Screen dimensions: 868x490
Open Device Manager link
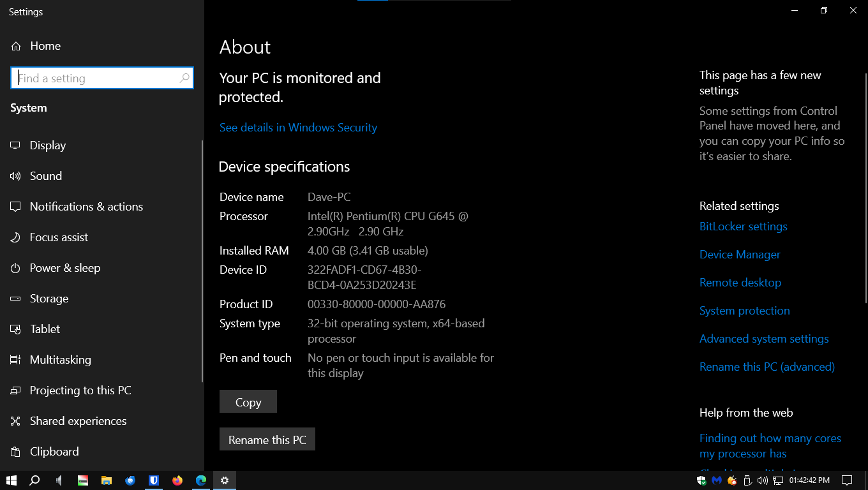coord(740,255)
